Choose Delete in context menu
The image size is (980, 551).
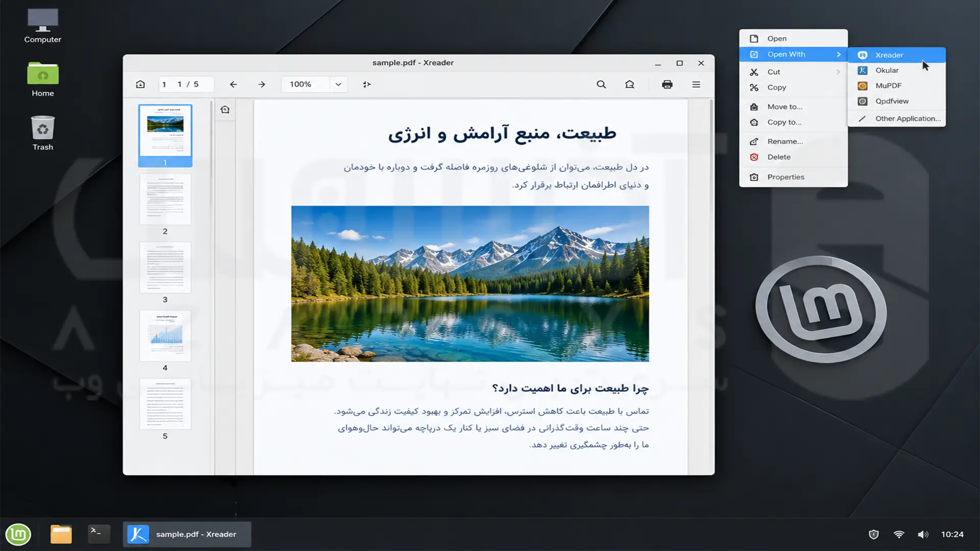tap(793, 157)
